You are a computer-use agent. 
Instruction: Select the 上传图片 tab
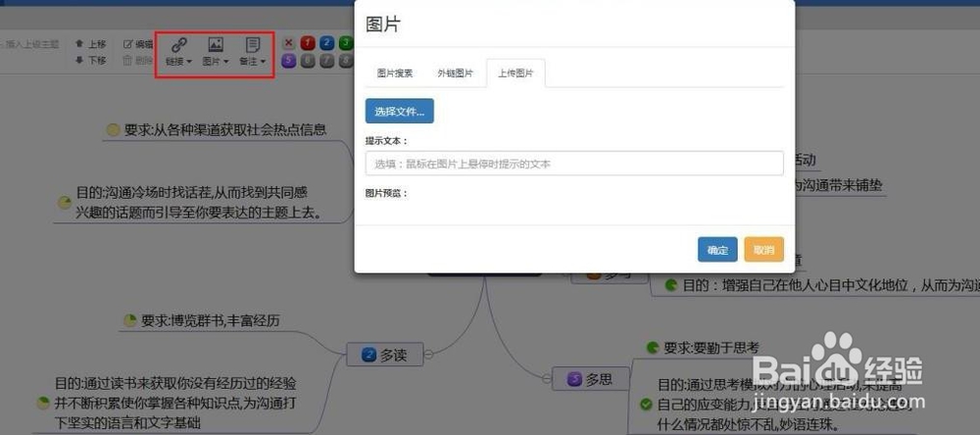pos(515,73)
